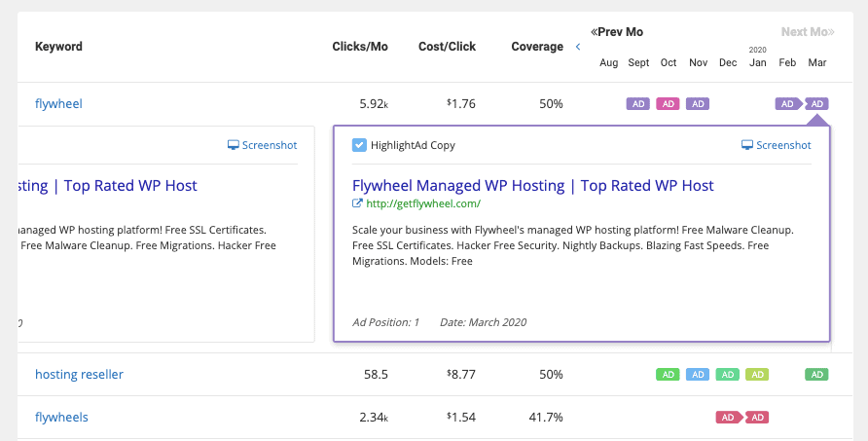Viewport: 868px width, 441px height.
Task: Click the Mar AD badge in flywheel row
Action: coord(817,103)
